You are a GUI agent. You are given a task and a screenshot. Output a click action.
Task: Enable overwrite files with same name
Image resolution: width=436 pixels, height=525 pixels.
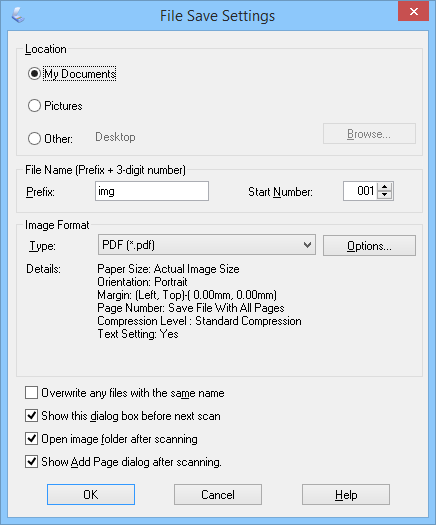pyautogui.click(x=31, y=393)
